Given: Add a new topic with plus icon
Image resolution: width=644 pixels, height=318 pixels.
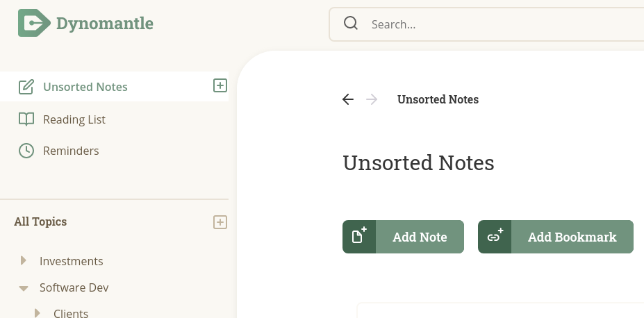Looking at the screenshot, I should pyautogui.click(x=220, y=222).
